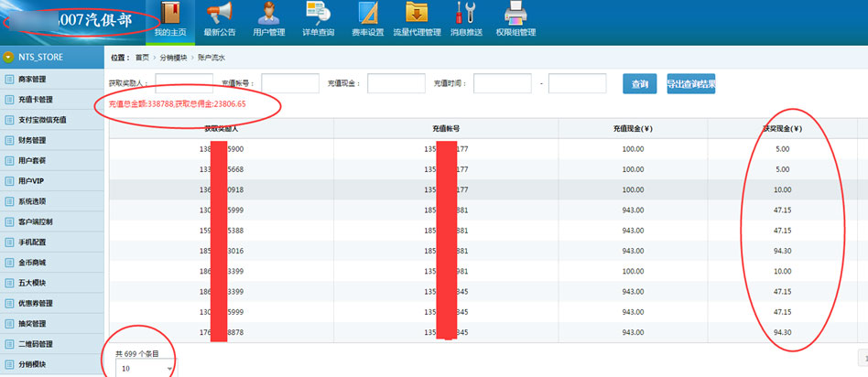Open 用户VIP in sidebar
The width and height of the screenshot is (868, 377).
pos(32,181)
